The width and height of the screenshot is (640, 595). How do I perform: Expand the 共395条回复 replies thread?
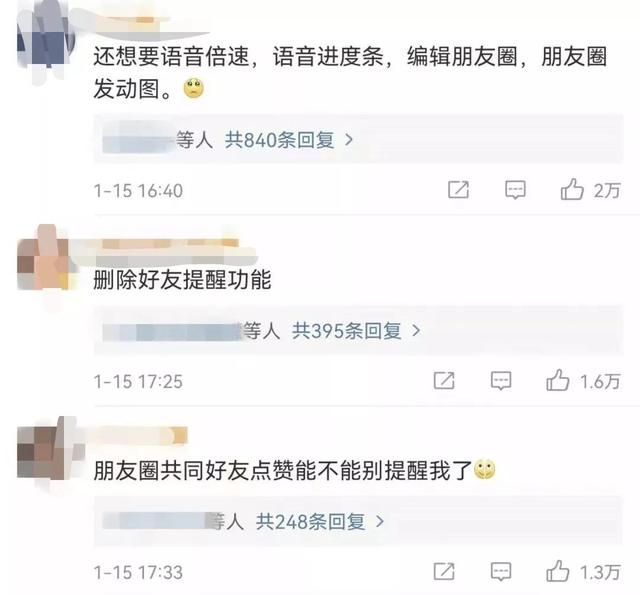(356, 331)
